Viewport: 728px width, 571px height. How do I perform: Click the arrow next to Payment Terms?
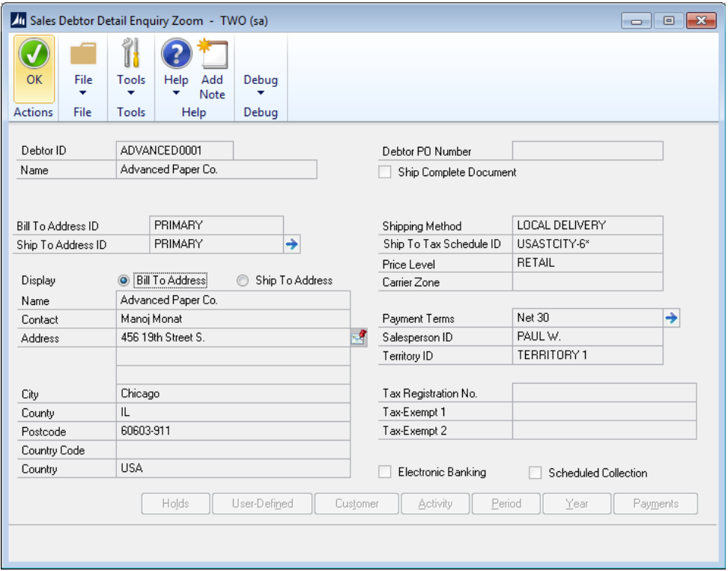click(671, 318)
